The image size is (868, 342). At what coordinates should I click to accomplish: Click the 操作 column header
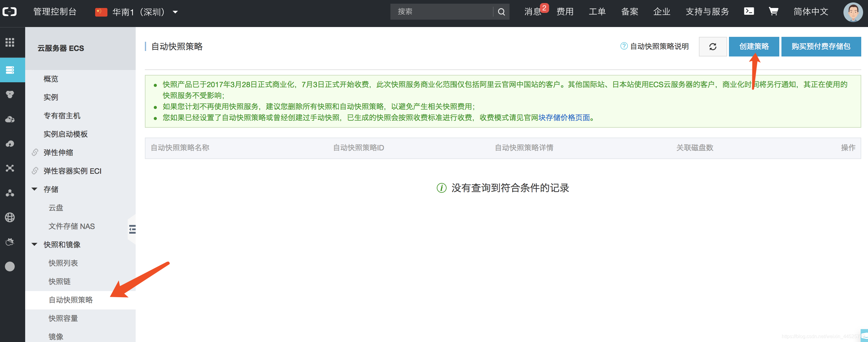[x=848, y=148]
